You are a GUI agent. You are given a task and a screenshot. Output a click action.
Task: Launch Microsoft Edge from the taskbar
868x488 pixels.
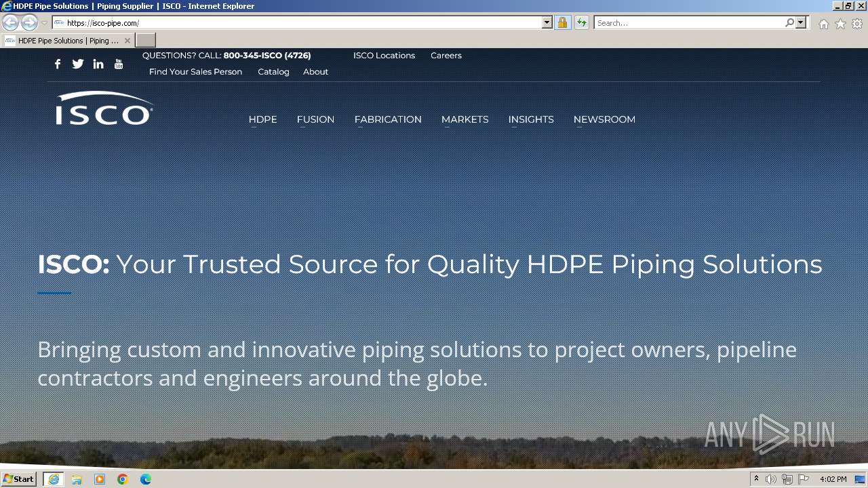coord(146,479)
